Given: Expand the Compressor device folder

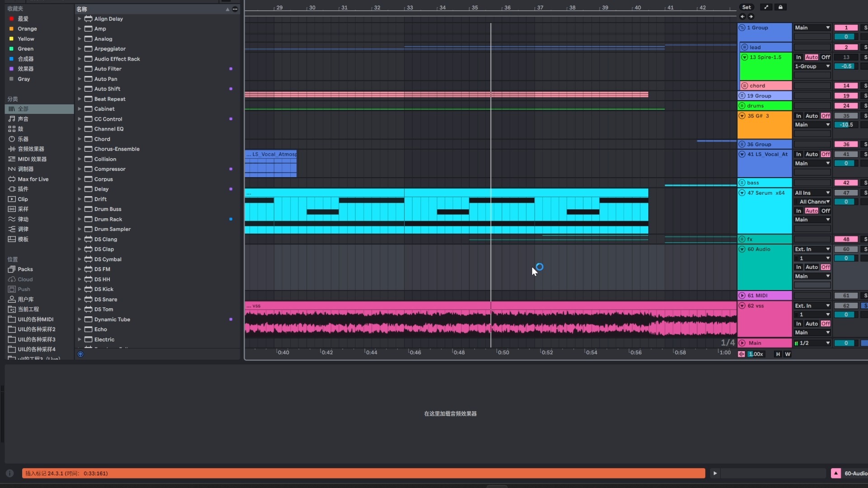Looking at the screenshot, I should coord(80,169).
